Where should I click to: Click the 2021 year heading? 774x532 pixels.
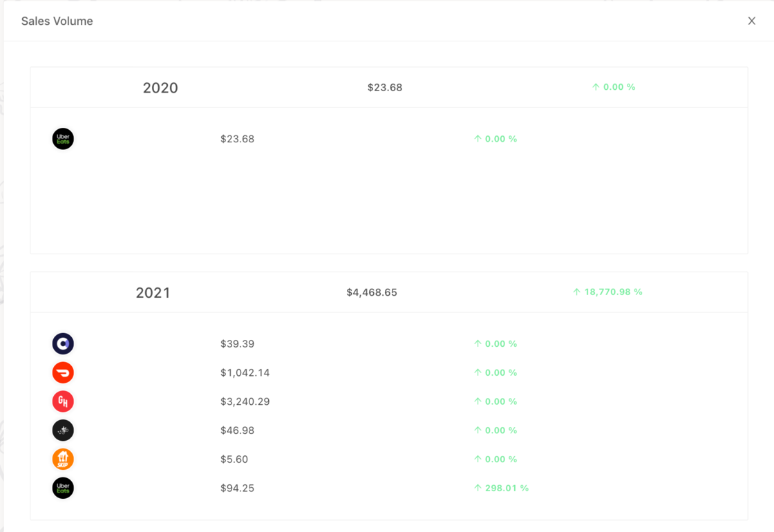[x=153, y=292]
